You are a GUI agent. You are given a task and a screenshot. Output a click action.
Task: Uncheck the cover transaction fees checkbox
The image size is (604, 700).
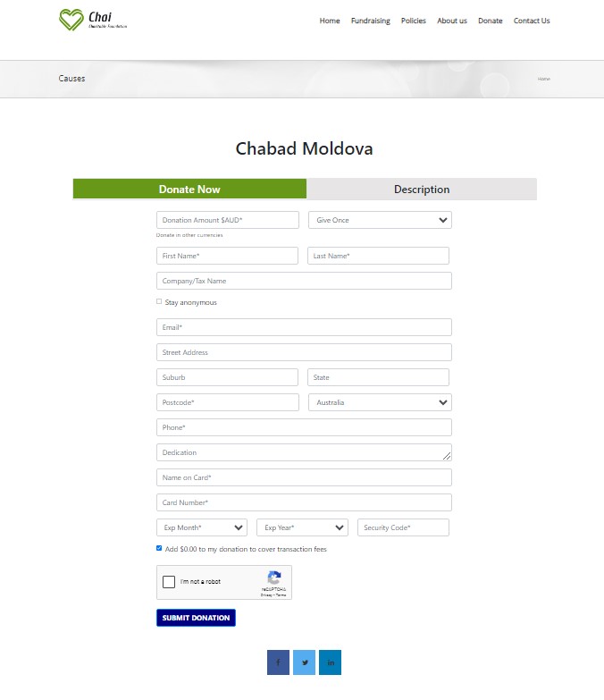click(x=159, y=548)
